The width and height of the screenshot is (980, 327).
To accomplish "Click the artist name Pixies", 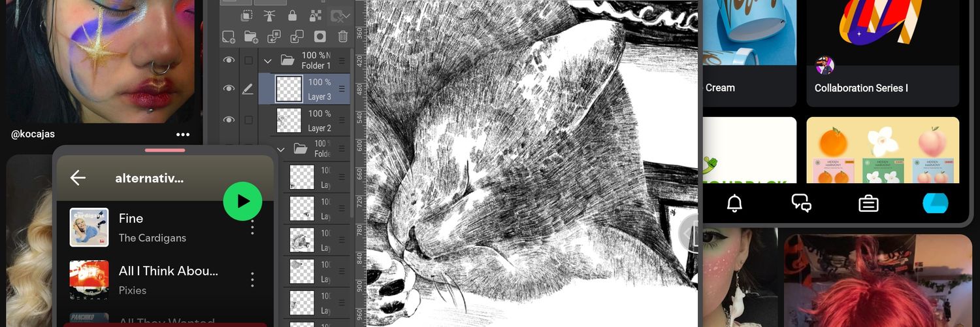I will tap(133, 290).
